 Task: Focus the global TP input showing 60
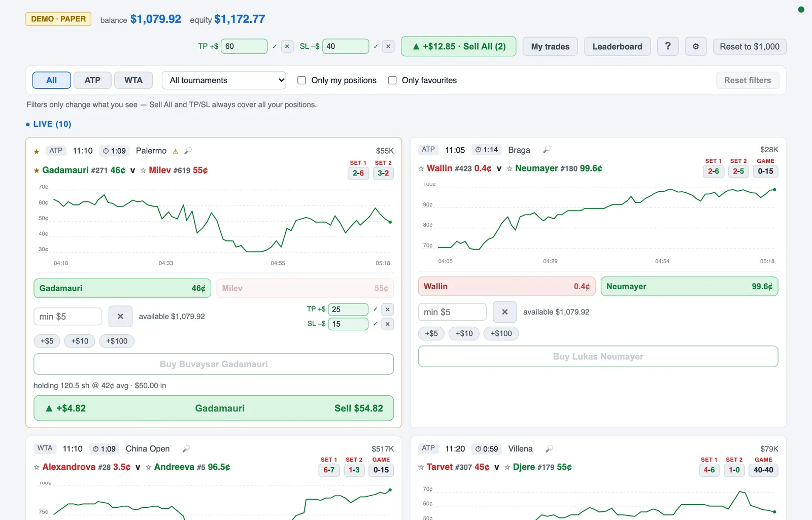coord(244,46)
